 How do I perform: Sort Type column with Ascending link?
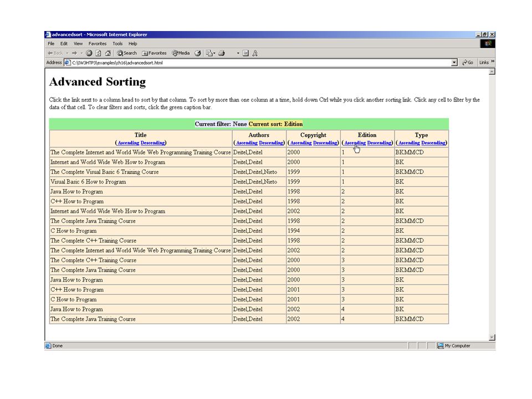(x=409, y=143)
